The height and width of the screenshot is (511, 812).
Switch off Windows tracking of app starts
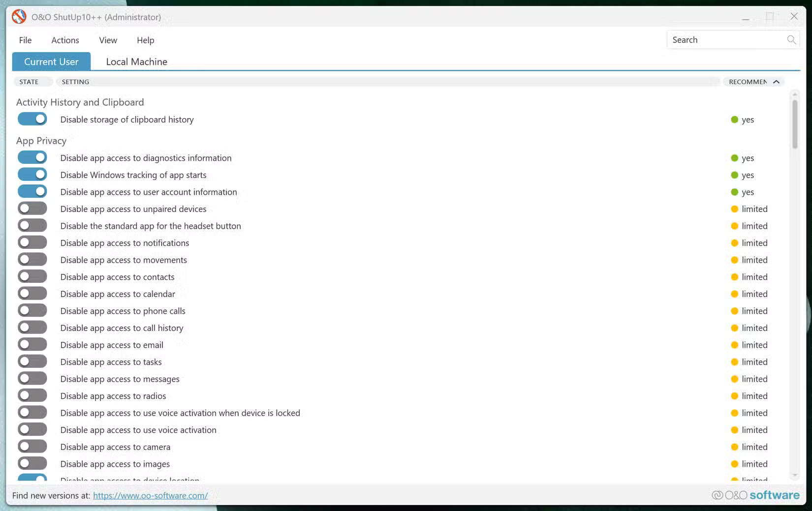pos(32,174)
